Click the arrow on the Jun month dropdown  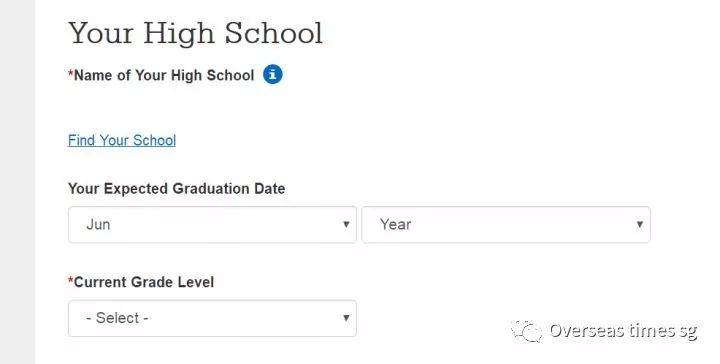[346, 224]
